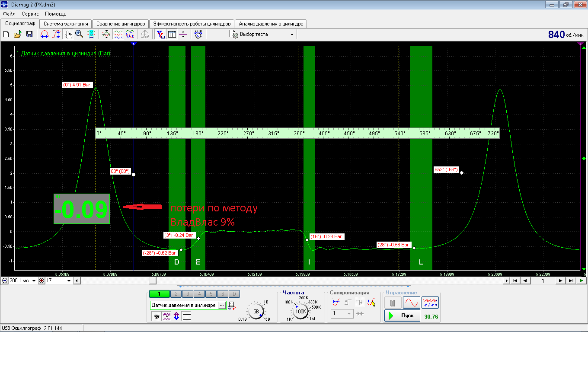The image size is (588, 389).
Task: Select channel 5 button
Action: click(x=211, y=294)
